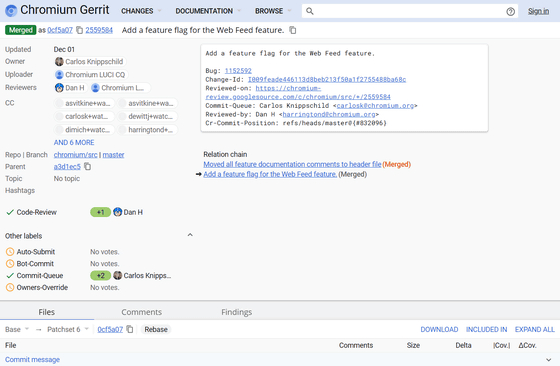Open the Commit message file link
This screenshot has height=366, width=560.
pyautogui.click(x=32, y=360)
